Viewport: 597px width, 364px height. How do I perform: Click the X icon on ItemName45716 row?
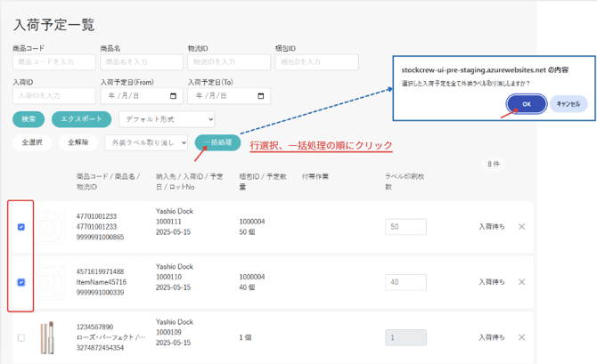pos(522,282)
